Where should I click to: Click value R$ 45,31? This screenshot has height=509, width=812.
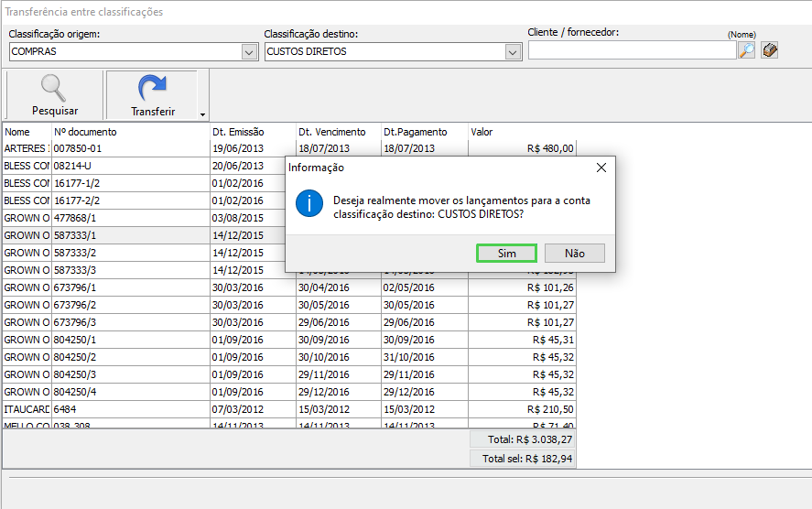522,340
